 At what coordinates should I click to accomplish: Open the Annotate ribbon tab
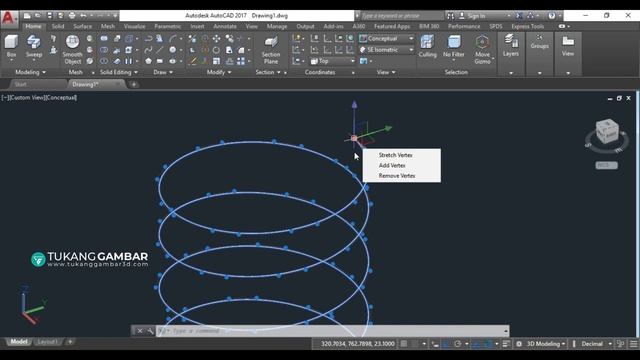[x=225, y=26]
